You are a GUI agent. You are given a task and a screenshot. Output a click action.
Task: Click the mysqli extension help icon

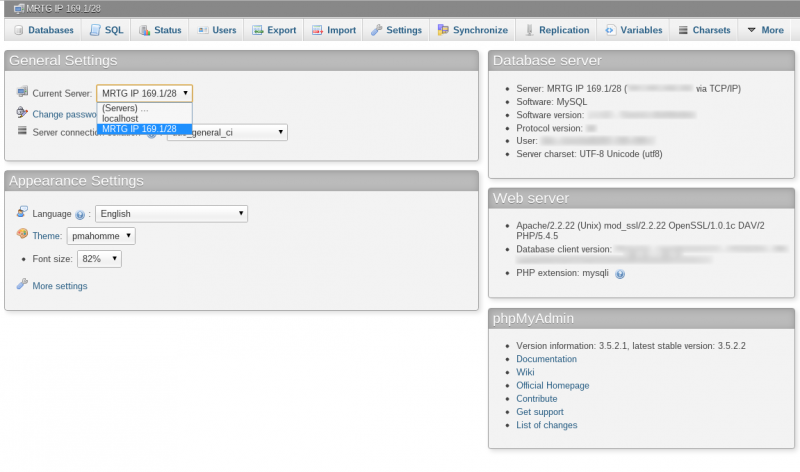coord(620,274)
